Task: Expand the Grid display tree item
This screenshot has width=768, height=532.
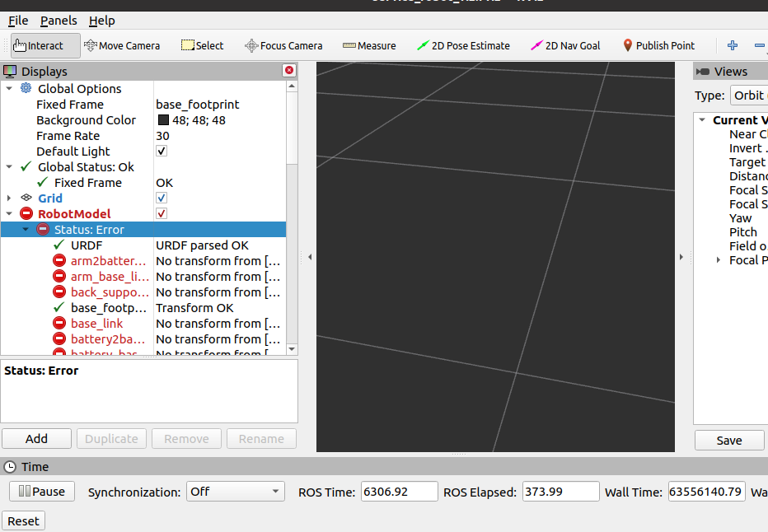Action: 9,198
